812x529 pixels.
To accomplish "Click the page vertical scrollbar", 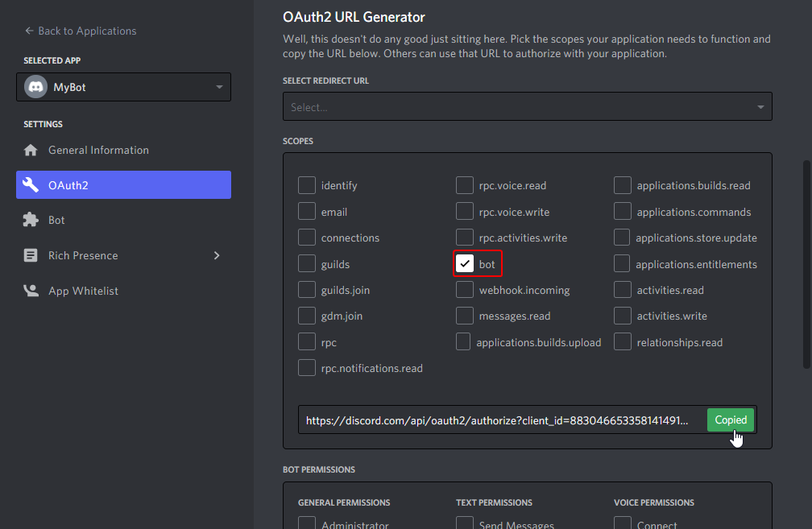I will [806, 264].
